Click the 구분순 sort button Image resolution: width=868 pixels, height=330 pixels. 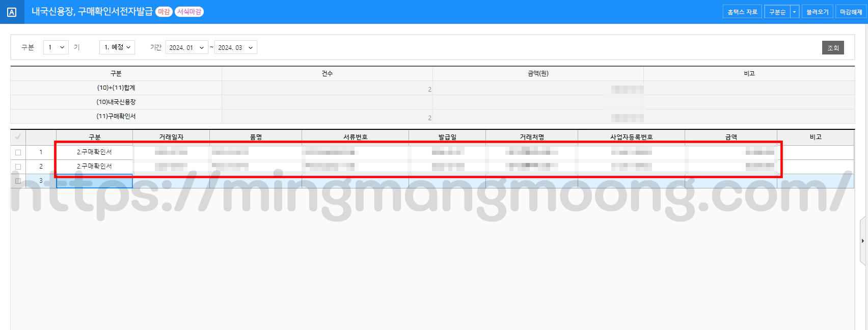click(x=777, y=12)
